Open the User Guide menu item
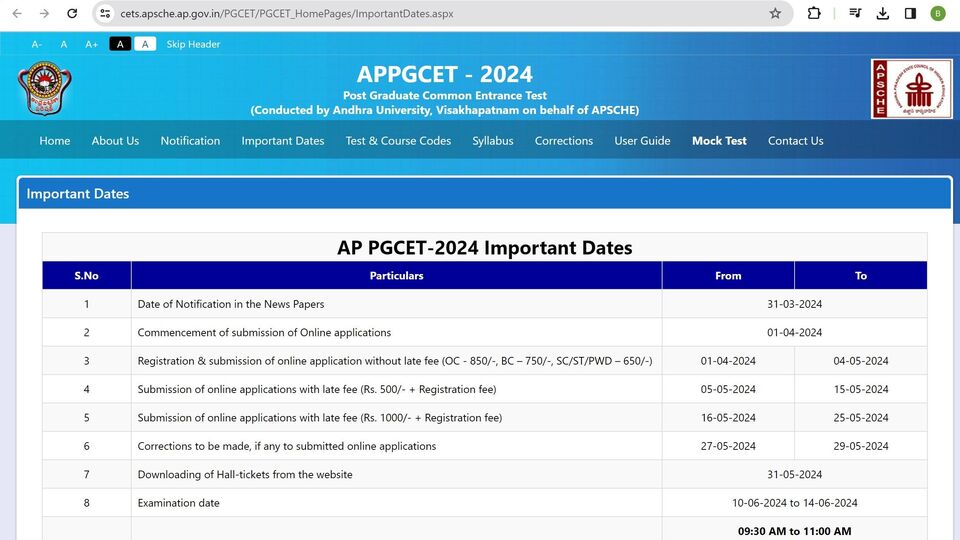 [x=642, y=141]
